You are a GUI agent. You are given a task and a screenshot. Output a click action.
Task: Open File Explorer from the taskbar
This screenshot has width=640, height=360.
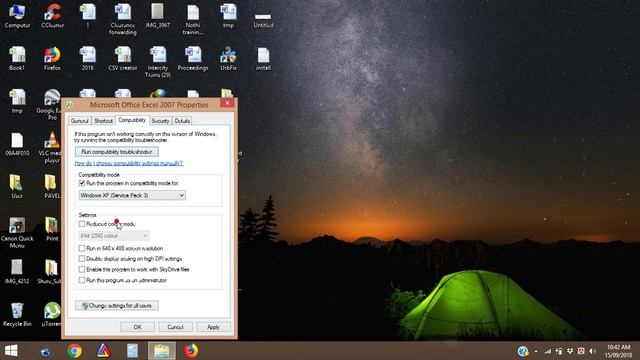162,351
